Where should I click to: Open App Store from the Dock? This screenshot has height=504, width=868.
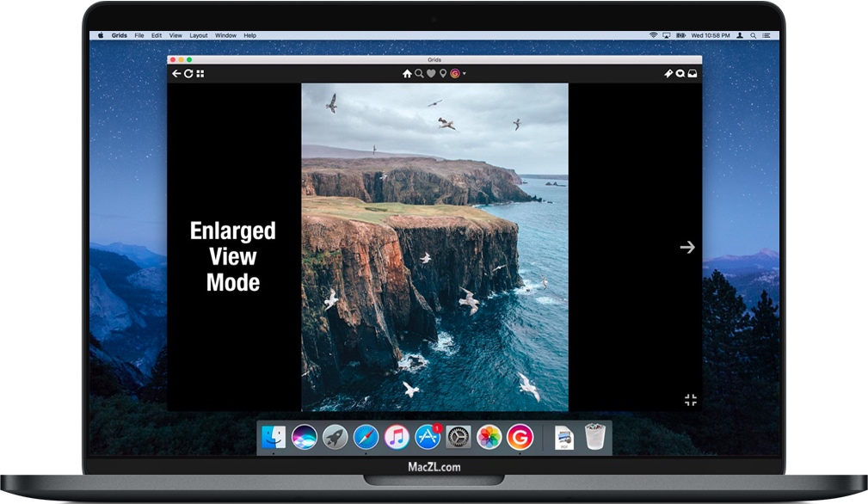pyautogui.click(x=428, y=437)
